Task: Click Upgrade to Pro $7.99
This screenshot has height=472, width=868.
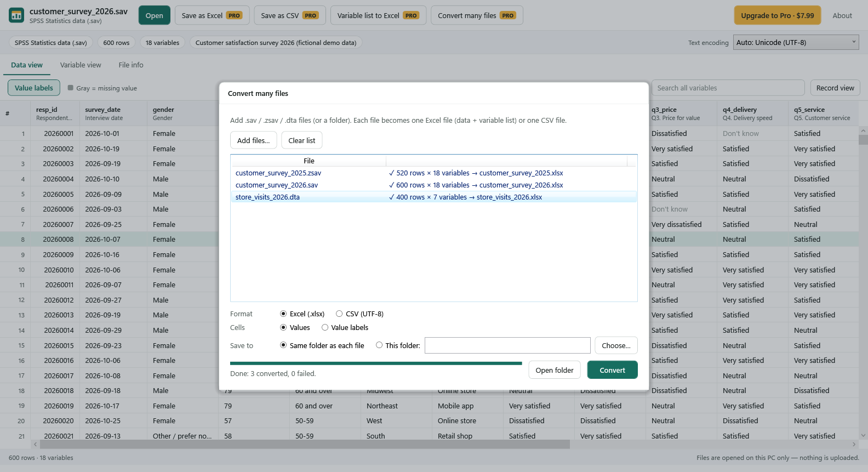Action: click(x=778, y=15)
